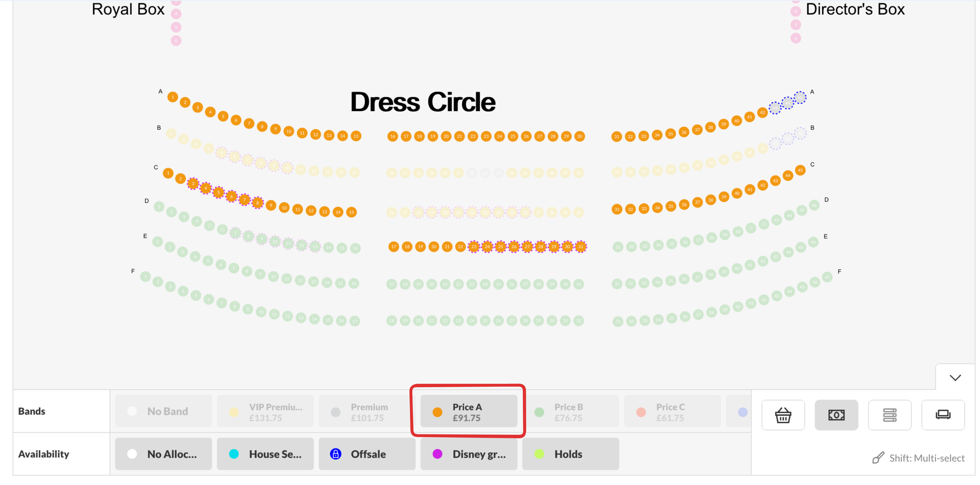This screenshot has width=980, height=485.
Task: Toggle the Holds availability filter
Action: point(570,454)
